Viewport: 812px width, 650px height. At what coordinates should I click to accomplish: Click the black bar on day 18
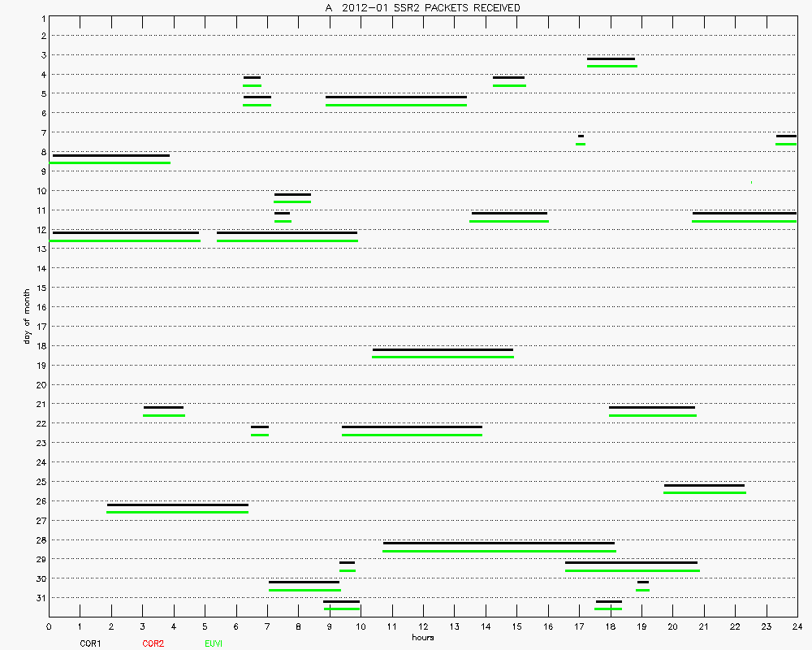click(443, 349)
